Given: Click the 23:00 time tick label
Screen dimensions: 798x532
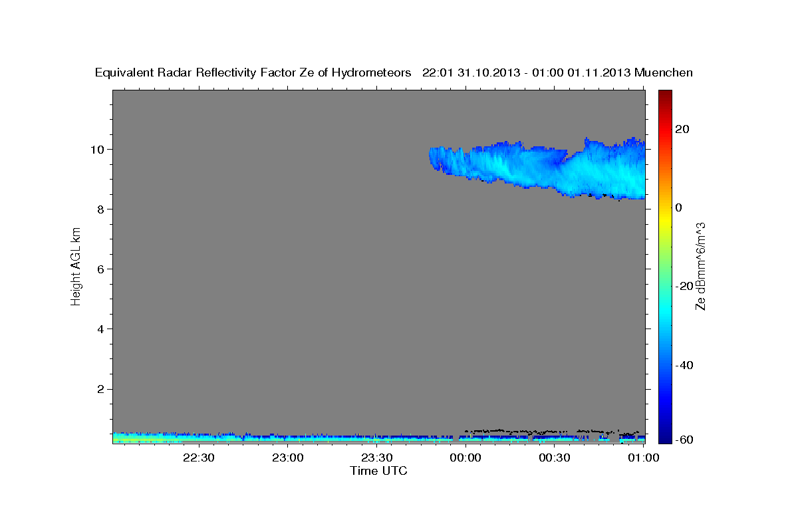Looking at the screenshot, I should [x=287, y=458].
